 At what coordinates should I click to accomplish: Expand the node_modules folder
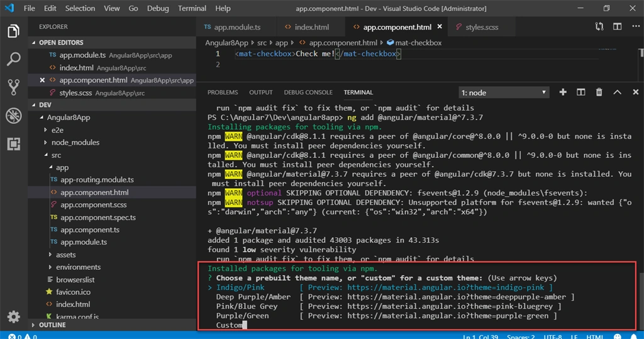point(75,143)
